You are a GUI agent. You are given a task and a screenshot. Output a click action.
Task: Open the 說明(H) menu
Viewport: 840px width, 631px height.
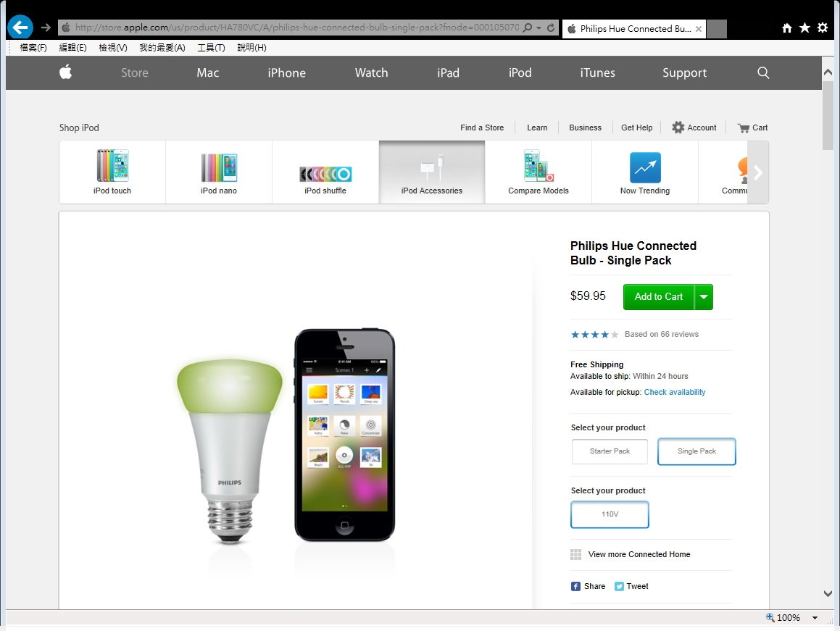[251, 48]
